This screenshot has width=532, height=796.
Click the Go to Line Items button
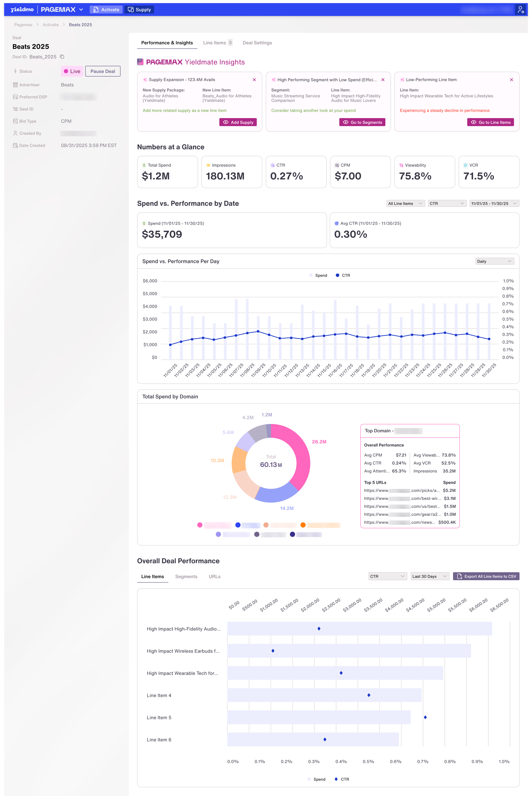coord(490,122)
